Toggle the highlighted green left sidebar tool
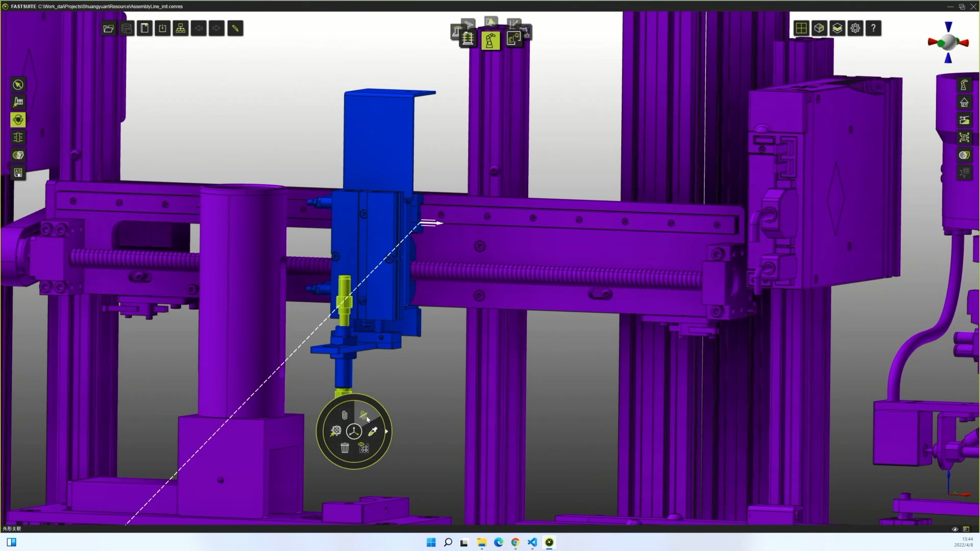This screenshot has width=980, height=551. click(x=18, y=120)
